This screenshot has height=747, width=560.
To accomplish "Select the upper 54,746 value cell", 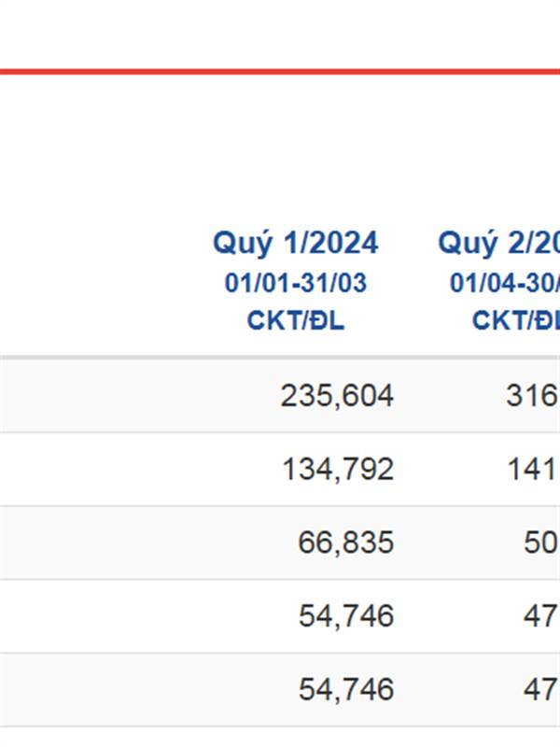I will click(x=345, y=616).
